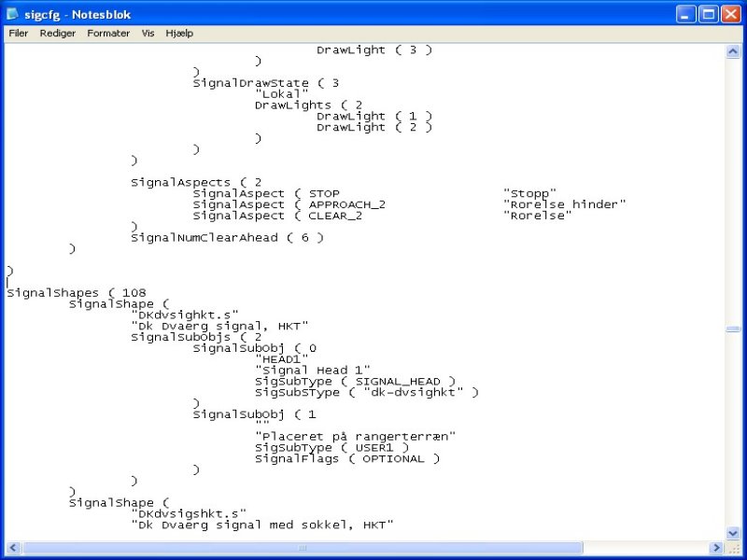Click the text "Lokal"
The width and height of the screenshot is (747, 560).
(282, 94)
